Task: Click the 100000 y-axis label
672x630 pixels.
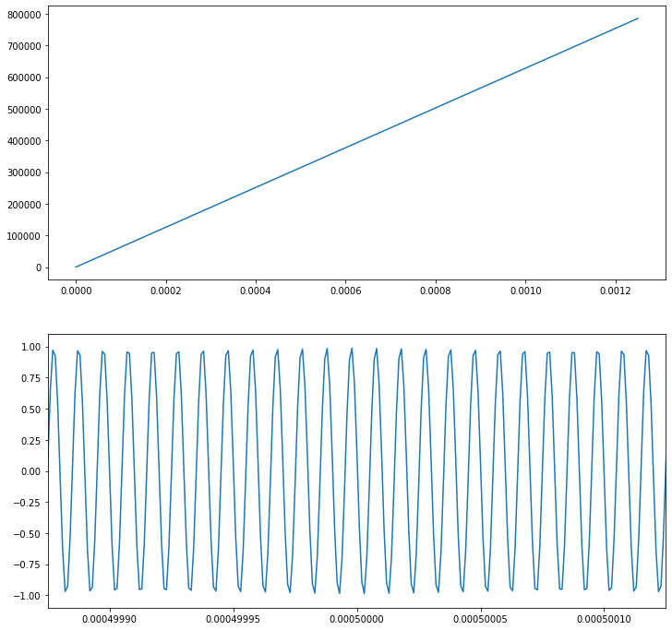Action: [24, 236]
